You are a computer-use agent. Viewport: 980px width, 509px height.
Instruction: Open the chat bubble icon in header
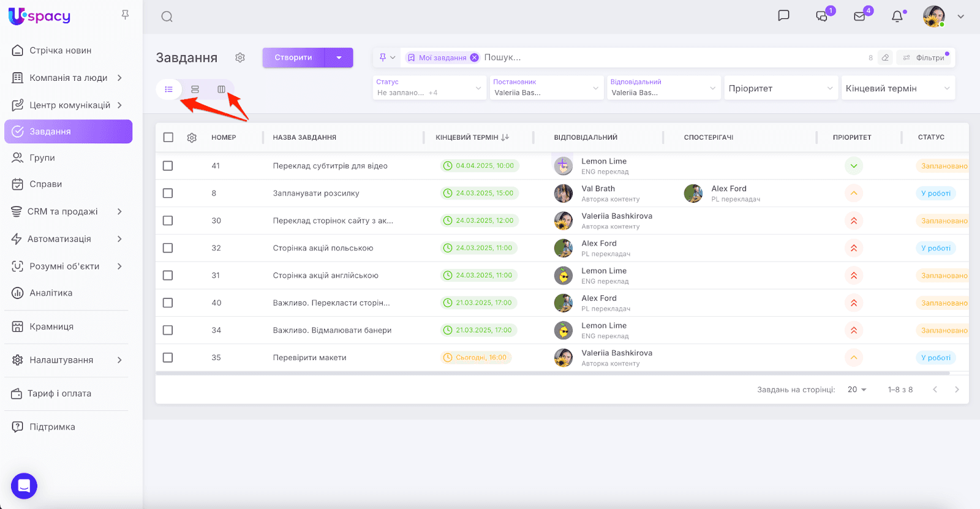(783, 16)
